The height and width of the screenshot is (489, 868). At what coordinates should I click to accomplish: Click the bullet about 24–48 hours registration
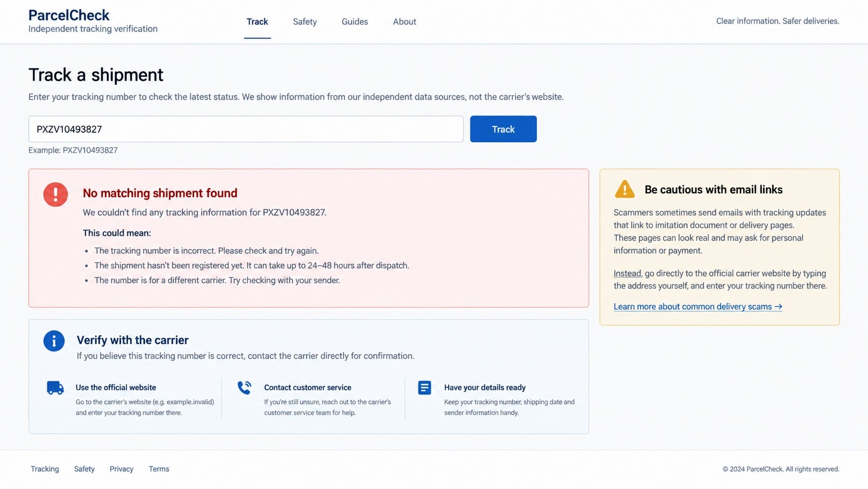coord(252,266)
